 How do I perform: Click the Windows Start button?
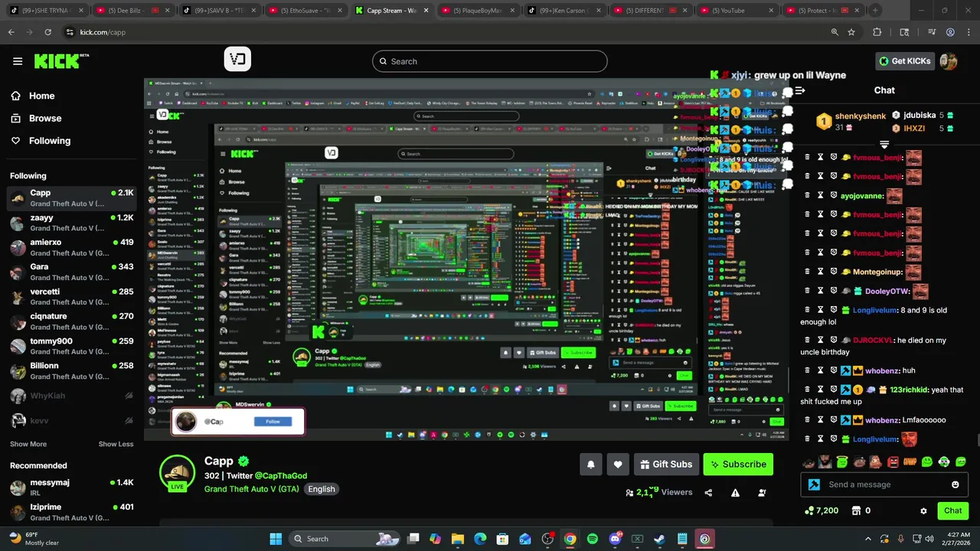(276, 539)
